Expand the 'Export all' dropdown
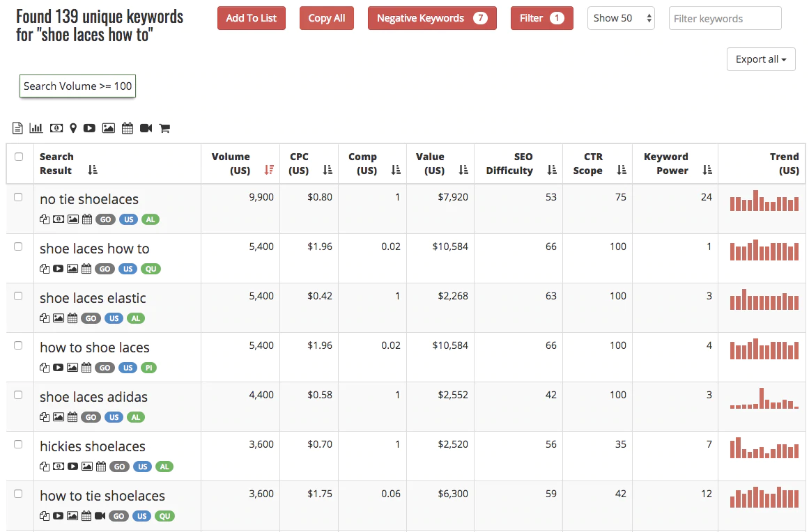This screenshot has height=532, width=809. click(x=760, y=59)
